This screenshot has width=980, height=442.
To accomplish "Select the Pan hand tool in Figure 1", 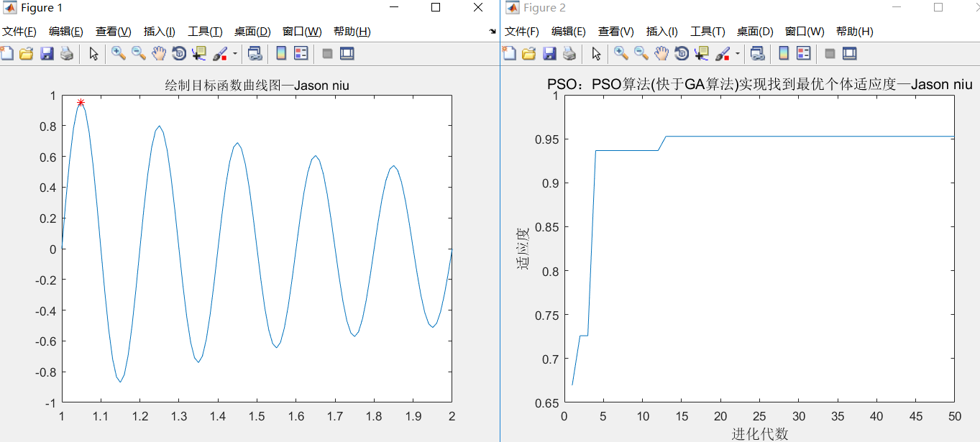I will pyautogui.click(x=159, y=53).
